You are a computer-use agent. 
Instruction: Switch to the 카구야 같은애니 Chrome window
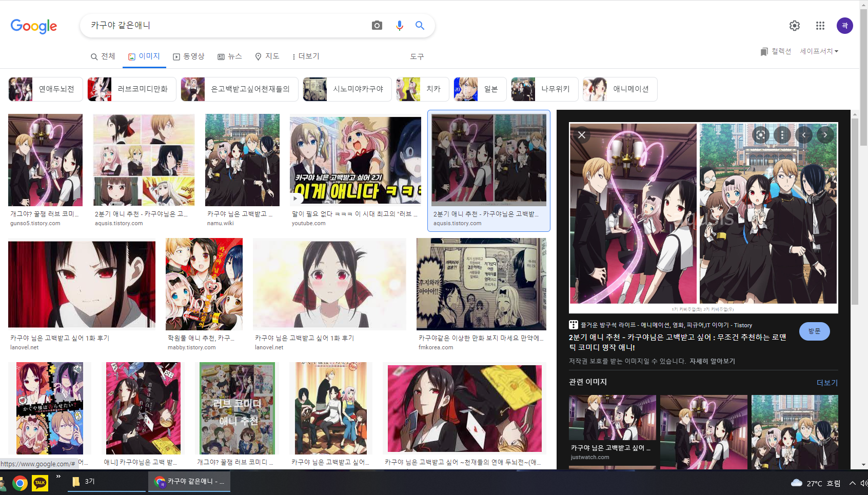point(189,482)
